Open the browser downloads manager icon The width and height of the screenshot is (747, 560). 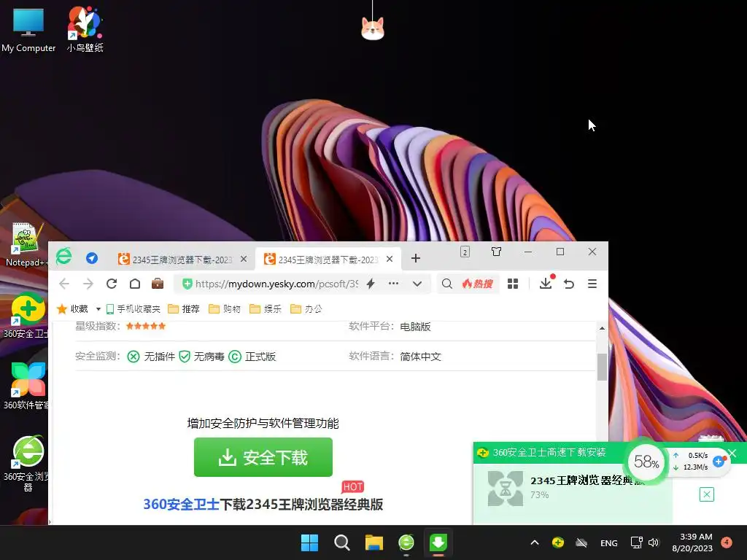click(546, 283)
